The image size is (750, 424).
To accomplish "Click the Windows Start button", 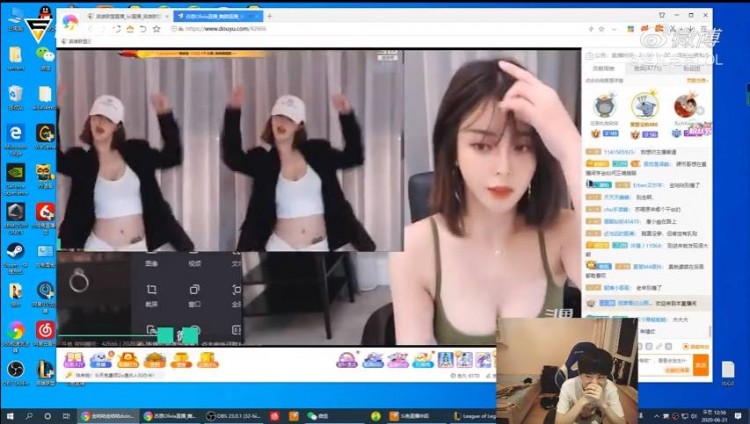I will [9, 416].
